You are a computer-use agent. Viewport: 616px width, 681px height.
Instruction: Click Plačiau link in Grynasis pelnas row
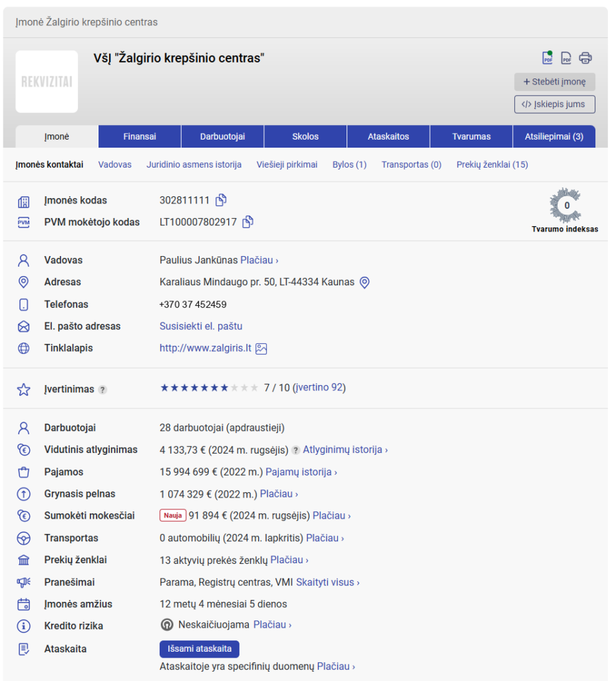tap(279, 494)
